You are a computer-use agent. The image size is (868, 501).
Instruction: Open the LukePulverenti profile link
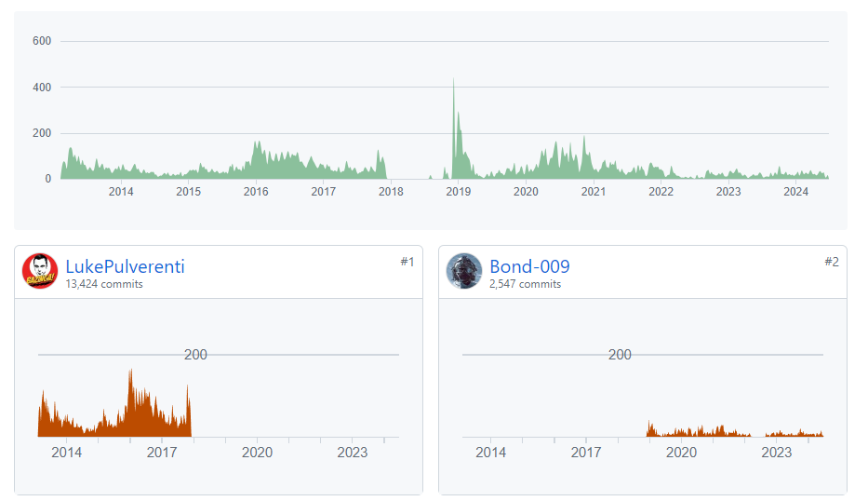125,266
